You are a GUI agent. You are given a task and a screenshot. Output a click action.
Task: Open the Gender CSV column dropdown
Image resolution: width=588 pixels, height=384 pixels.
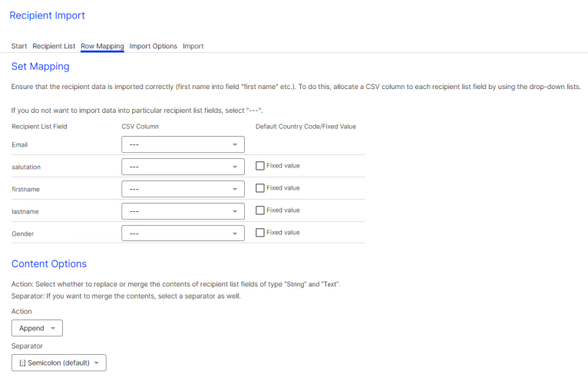pyautogui.click(x=183, y=233)
